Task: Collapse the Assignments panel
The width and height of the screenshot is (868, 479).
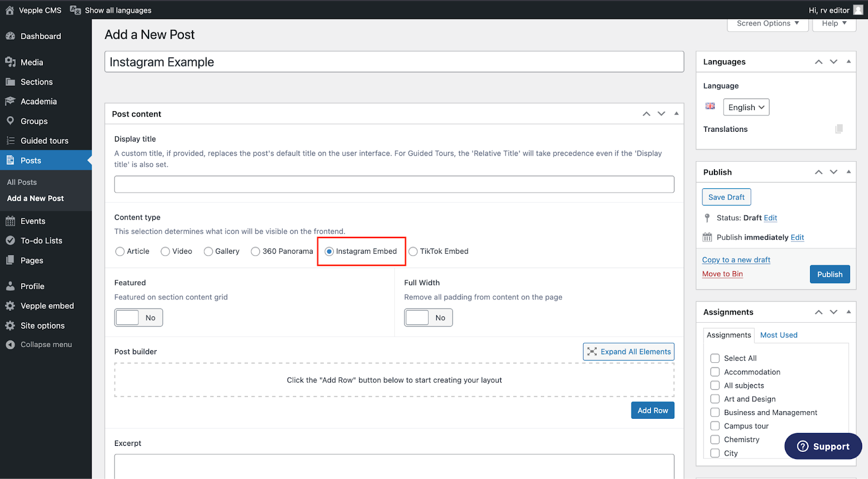Action: pos(848,311)
